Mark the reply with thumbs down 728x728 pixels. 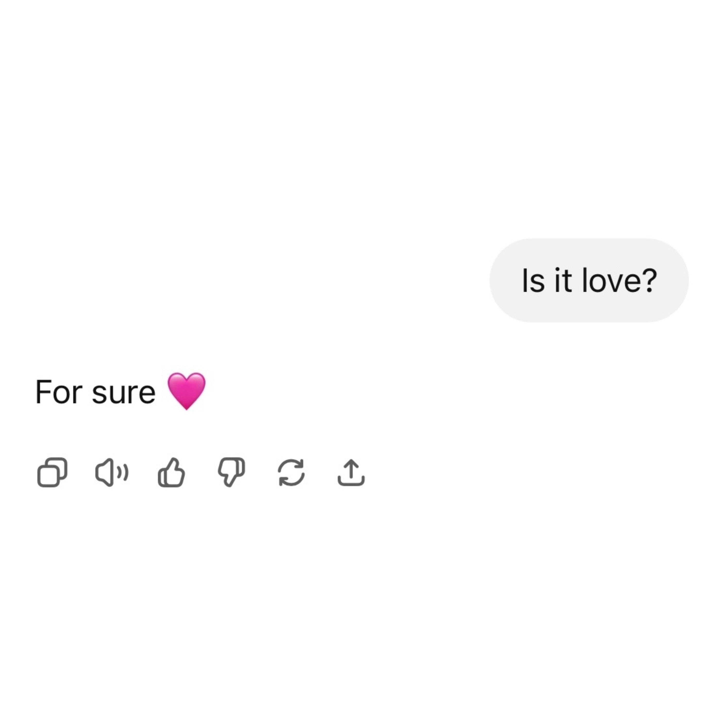click(x=231, y=472)
